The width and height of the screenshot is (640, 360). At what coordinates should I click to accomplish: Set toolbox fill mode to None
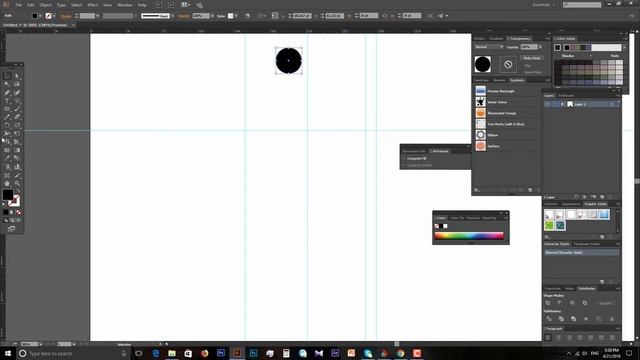[x=18, y=212]
